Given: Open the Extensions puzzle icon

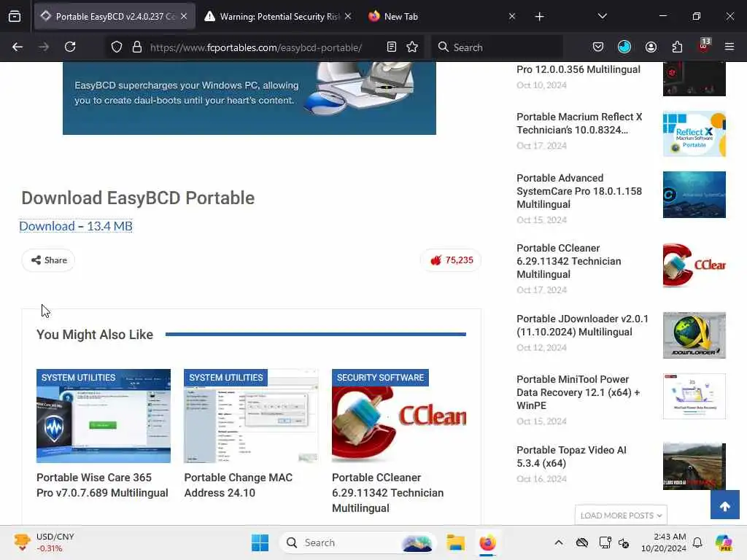Looking at the screenshot, I should pos(677,47).
